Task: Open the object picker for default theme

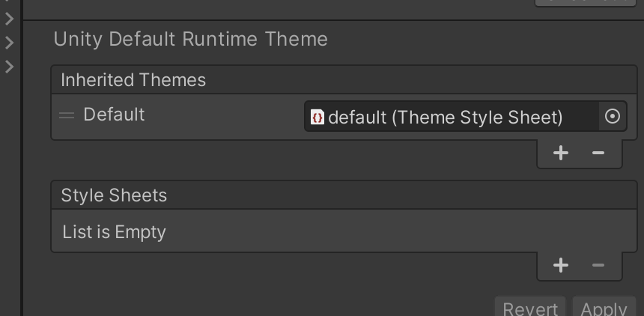Action: pos(613,117)
